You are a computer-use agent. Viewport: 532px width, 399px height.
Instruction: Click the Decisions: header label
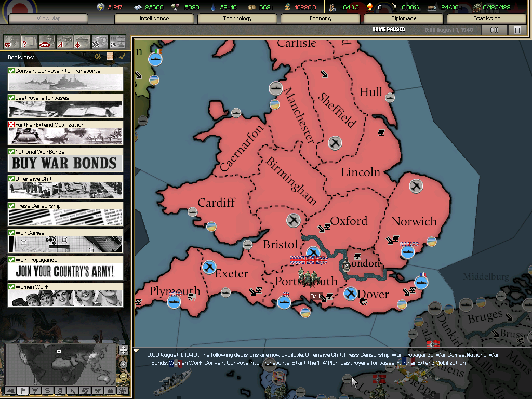tap(21, 57)
